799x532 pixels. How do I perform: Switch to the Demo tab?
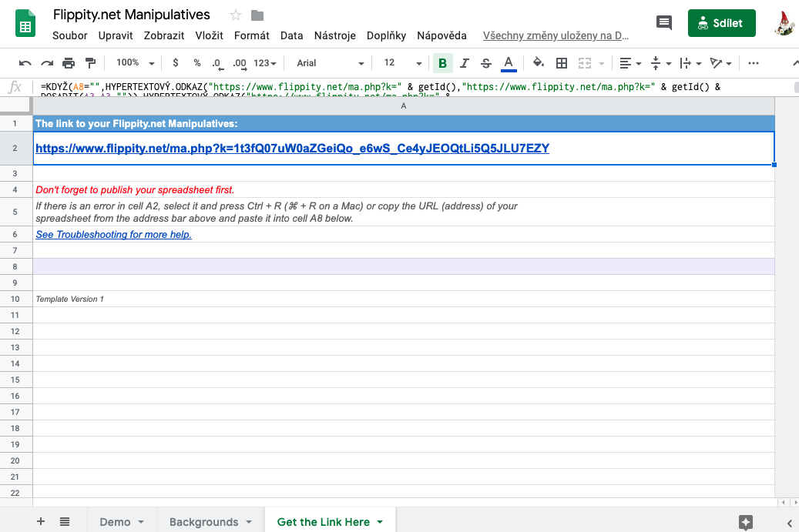[115, 522]
